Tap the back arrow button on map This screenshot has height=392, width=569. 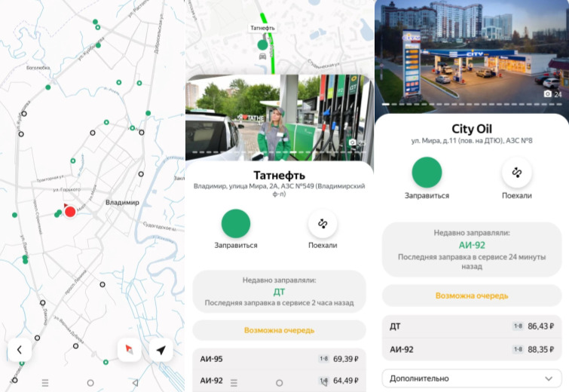point(20,350)
